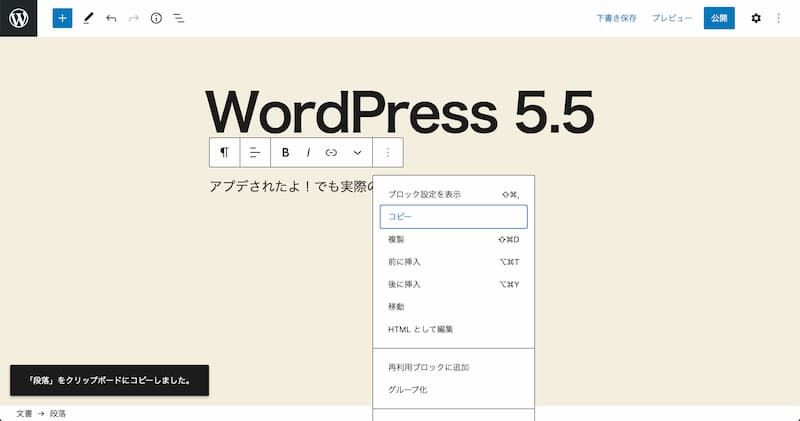800x421 pixels.
Task: Toggle italic formatting
Action: tap(308, 152)
